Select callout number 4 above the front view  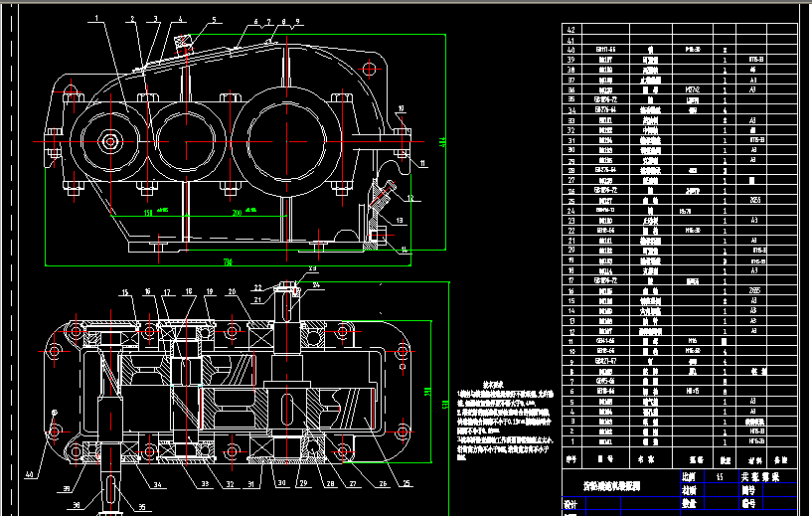[x=180, y=19]
